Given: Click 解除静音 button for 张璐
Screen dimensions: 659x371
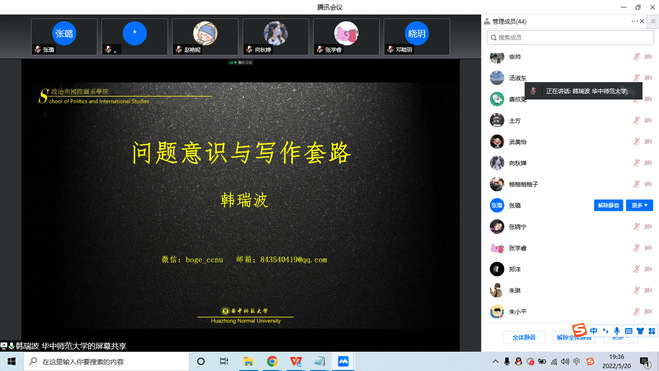Looking at the screenshot, I should point(608,205).
